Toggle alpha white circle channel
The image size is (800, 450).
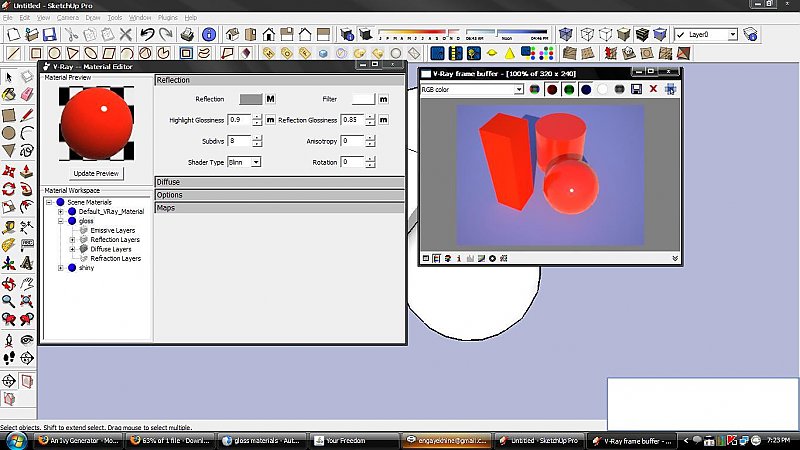pos(603,89)
